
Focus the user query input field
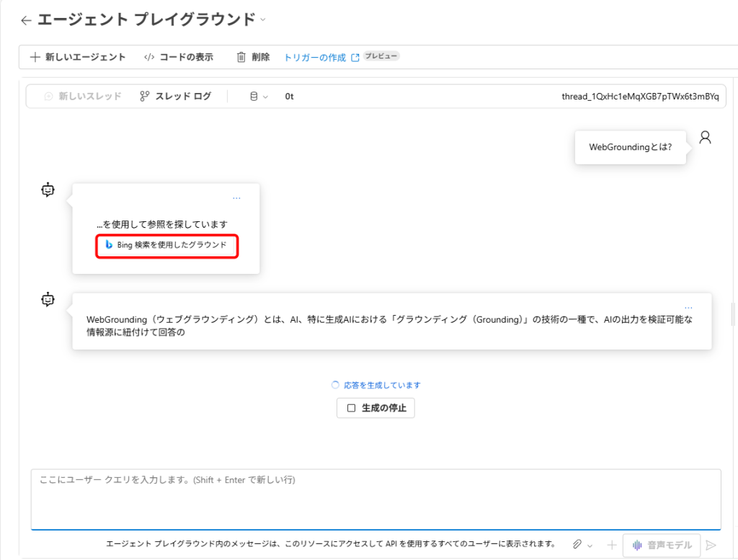[x=375, y=499]
